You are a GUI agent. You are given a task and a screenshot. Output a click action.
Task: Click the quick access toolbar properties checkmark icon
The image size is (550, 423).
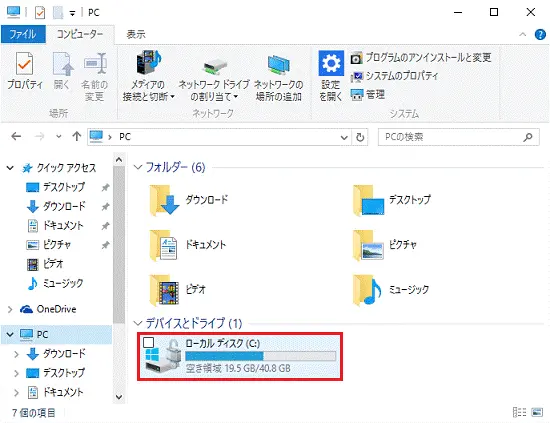click(40, 13)
